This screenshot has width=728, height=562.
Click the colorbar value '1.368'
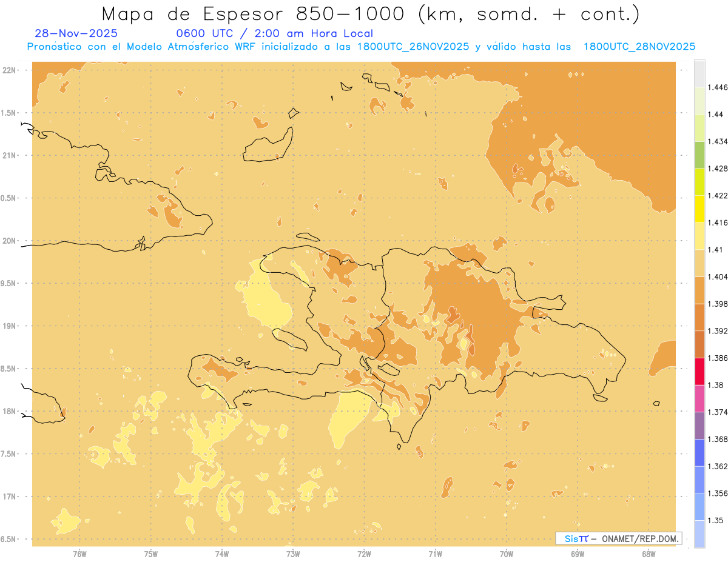click(717, 439)
